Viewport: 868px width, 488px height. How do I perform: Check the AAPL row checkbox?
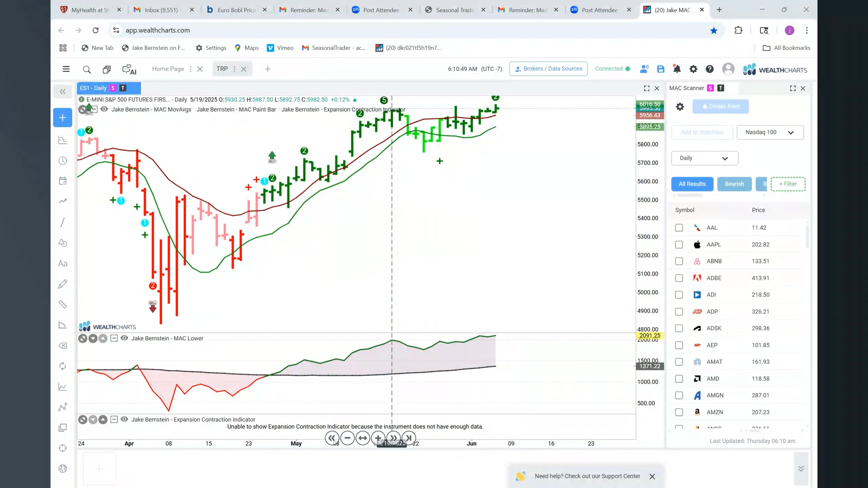(x=679, y=244)
